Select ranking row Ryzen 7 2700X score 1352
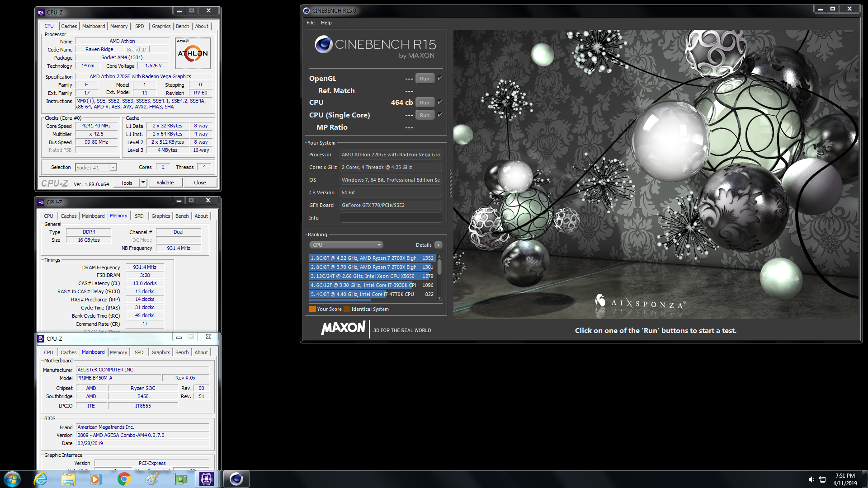Image resolution: width=868 pixels, height=488 pixels. tap(372, 258)
